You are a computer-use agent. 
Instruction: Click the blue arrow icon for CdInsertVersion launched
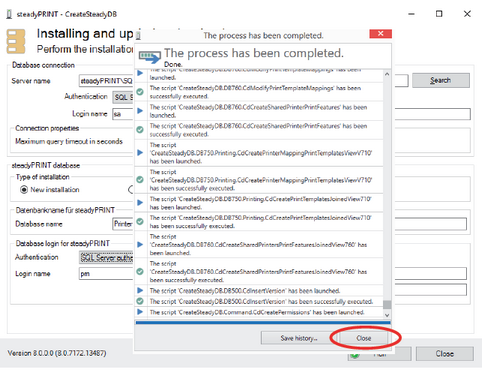140,290
